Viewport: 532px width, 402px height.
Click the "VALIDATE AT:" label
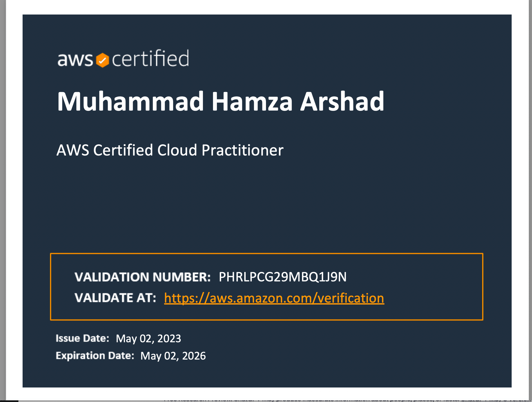pyautogui.click(x=115, y=298)
